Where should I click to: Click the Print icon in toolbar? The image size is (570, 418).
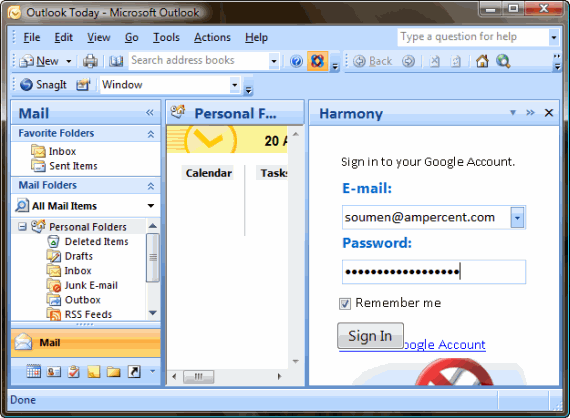click(90, 61)
